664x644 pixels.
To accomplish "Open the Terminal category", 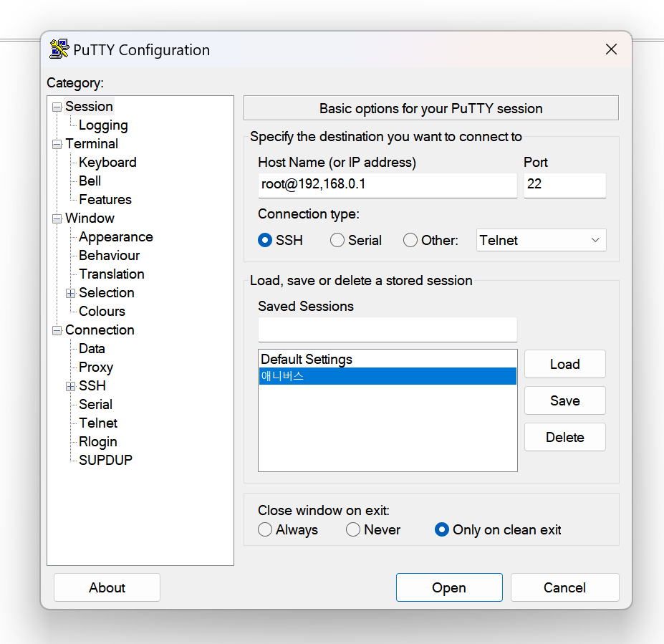I will (x=92, y=143).
